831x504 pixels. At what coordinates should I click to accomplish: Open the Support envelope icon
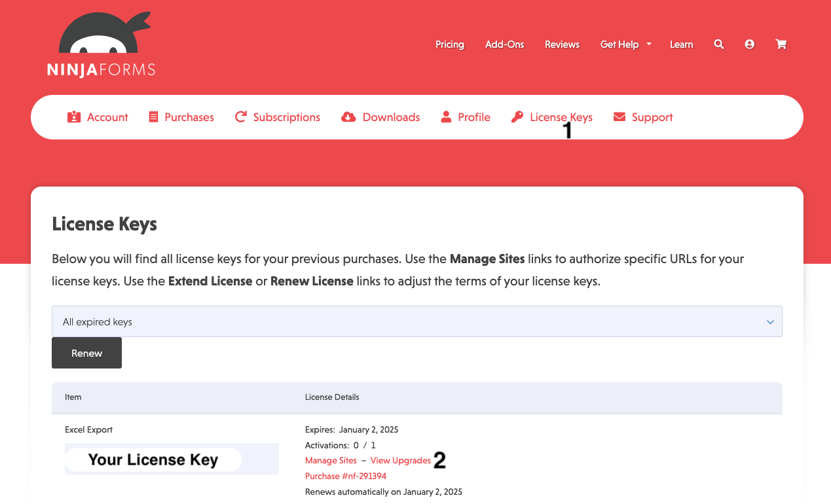[619, 117]
